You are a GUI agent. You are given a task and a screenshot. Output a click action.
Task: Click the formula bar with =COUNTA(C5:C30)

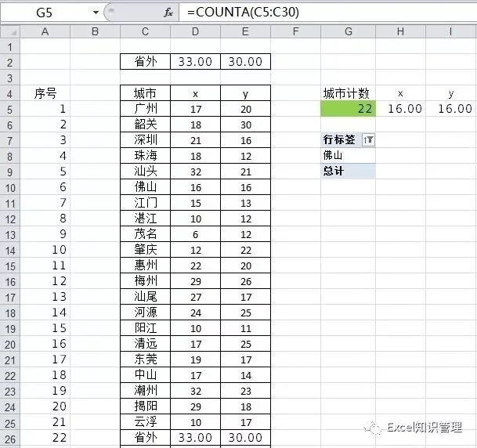click(328, 13)
